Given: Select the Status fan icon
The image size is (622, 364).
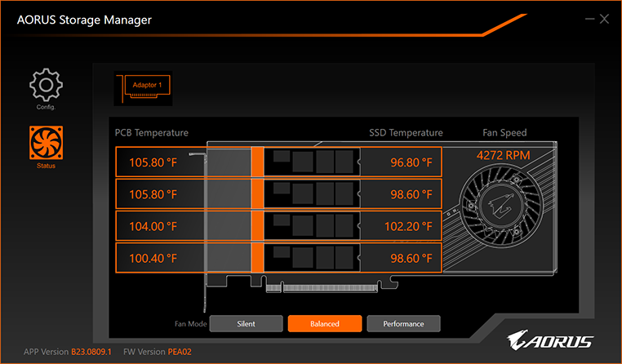Looking at the screenshot, I should click(46, 143).
